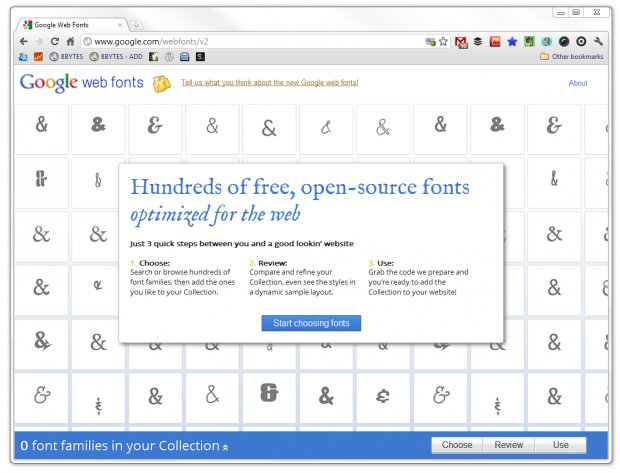Click the address bar URL field

click(253, 42)
